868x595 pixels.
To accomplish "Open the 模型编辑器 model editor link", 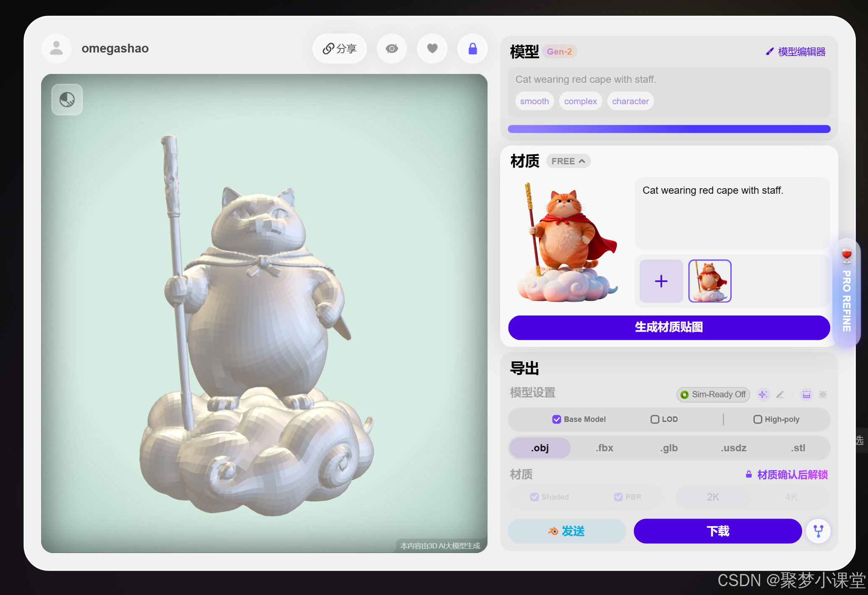I will (796, 52).
